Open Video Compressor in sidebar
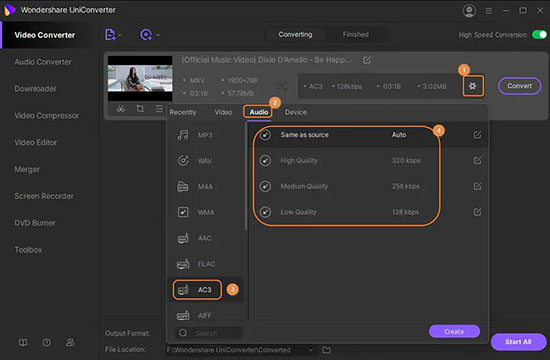 (47, 115)
